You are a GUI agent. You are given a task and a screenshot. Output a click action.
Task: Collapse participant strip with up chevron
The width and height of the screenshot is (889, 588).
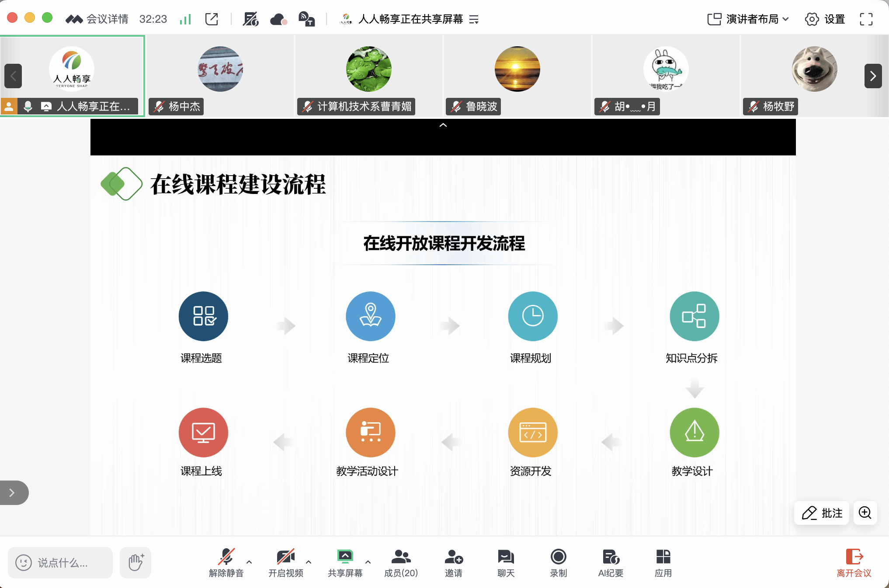coord(443,125)
